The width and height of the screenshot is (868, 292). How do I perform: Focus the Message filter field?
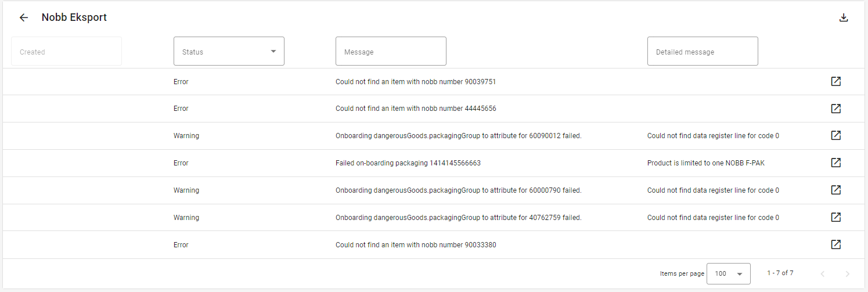pos(391,51)
